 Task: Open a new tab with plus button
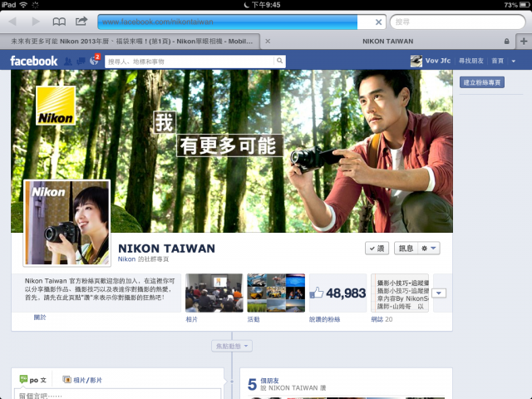(x=524, y=42)
